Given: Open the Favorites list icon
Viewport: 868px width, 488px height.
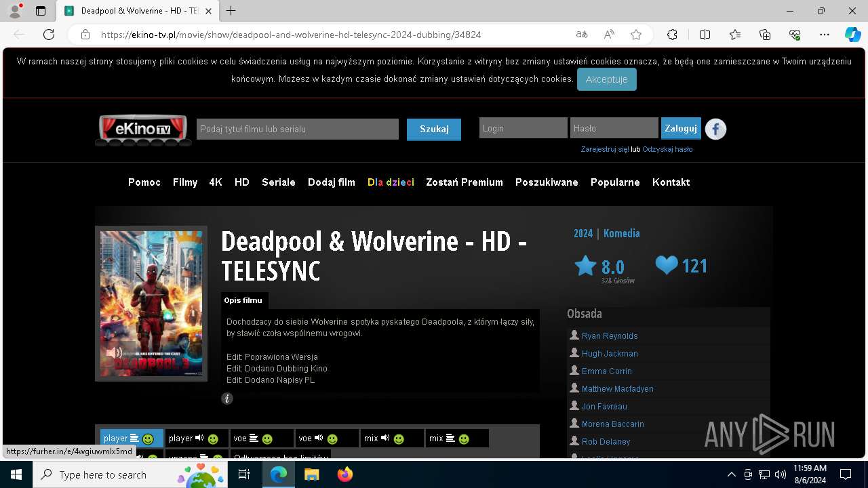Looking at the screenshot, I should (735, 35).
